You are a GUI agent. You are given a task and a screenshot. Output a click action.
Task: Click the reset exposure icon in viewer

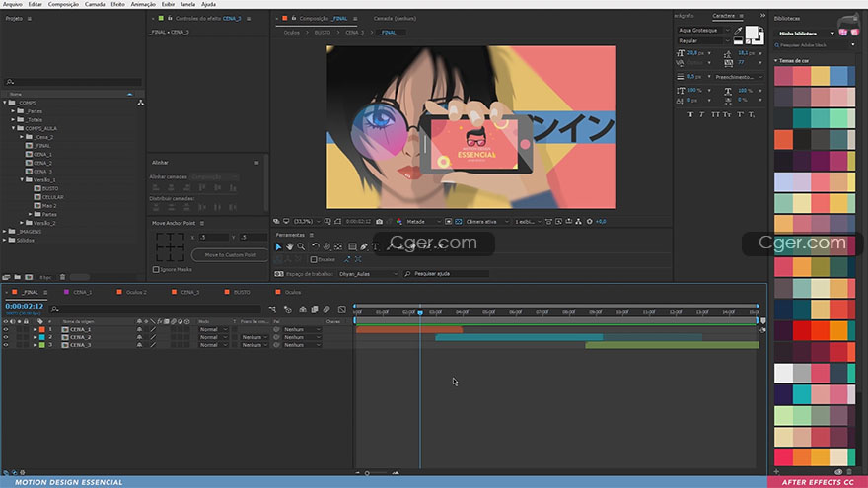590,221
